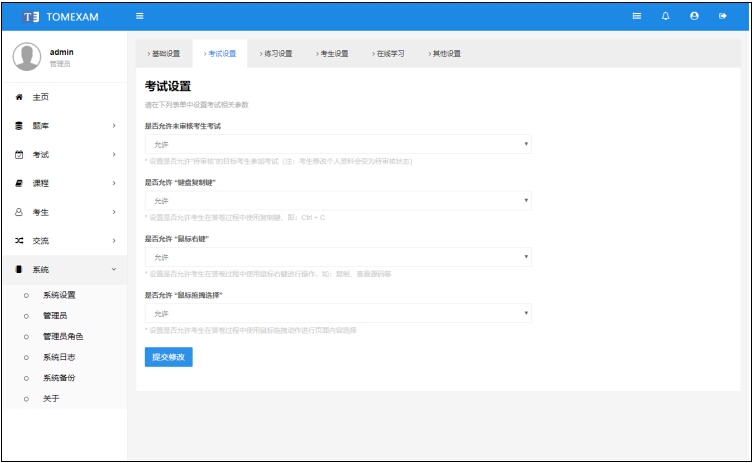Collapse 系统 chevron in sidebar
Viewport: 754px width, 463px height.
click(x=114, y=269)
